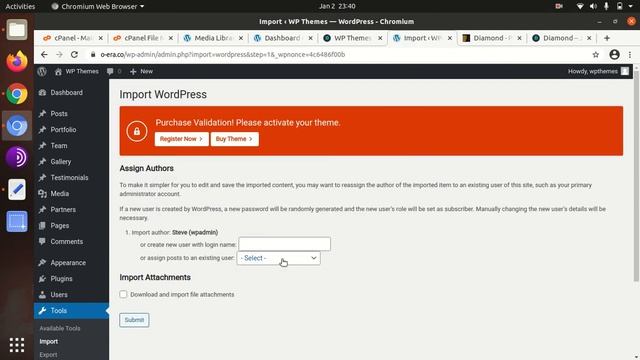
Task: Open the New content menu in admin bar
Action: click(x=141, y=71)
